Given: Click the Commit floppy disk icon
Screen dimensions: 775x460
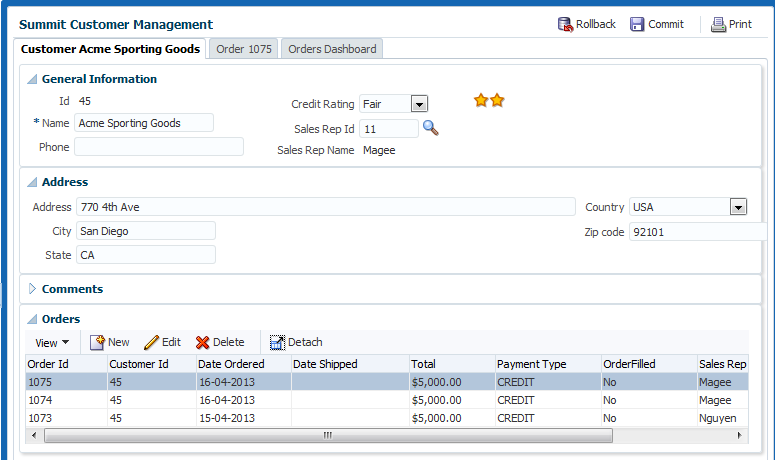Looking at the screenshot, I should click(637, 24).
